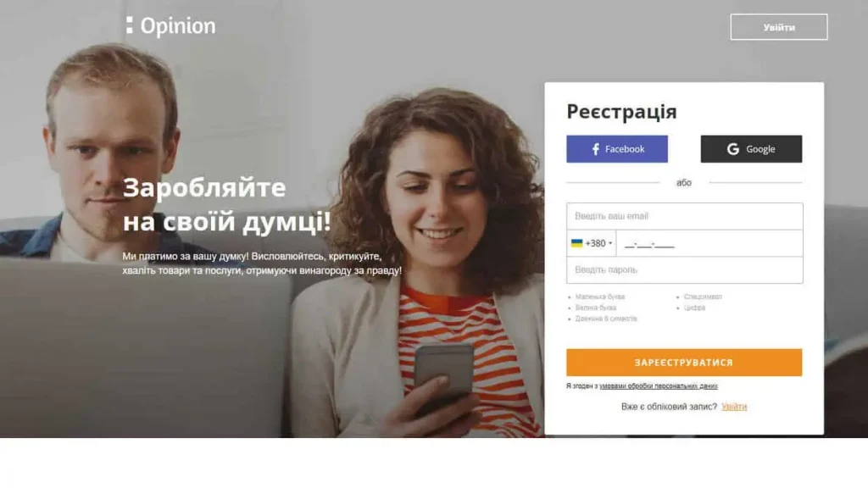The height and width of the screenshot is (488, 868).
Task: Open the +380 country code dropdown
Action: (592, 243)
